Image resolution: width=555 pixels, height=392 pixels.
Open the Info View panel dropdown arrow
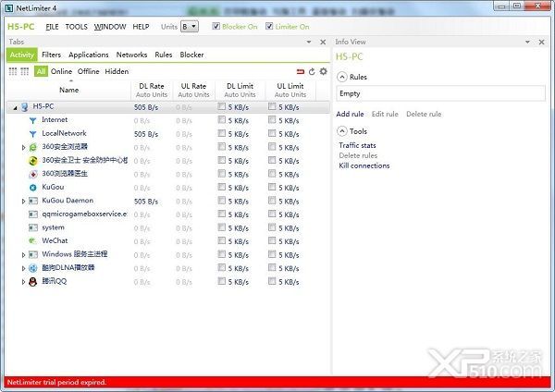[527, 43]
